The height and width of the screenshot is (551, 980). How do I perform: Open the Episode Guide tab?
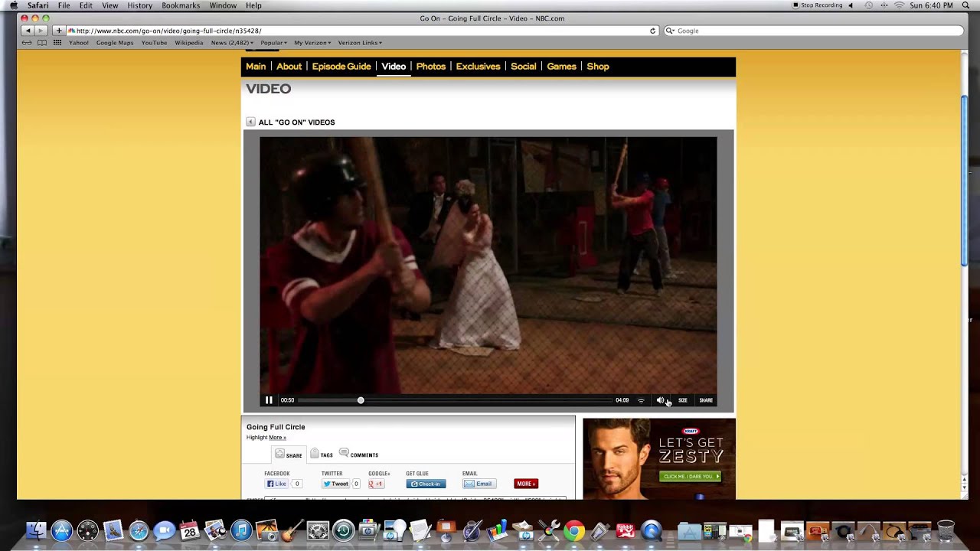[341, 67]
